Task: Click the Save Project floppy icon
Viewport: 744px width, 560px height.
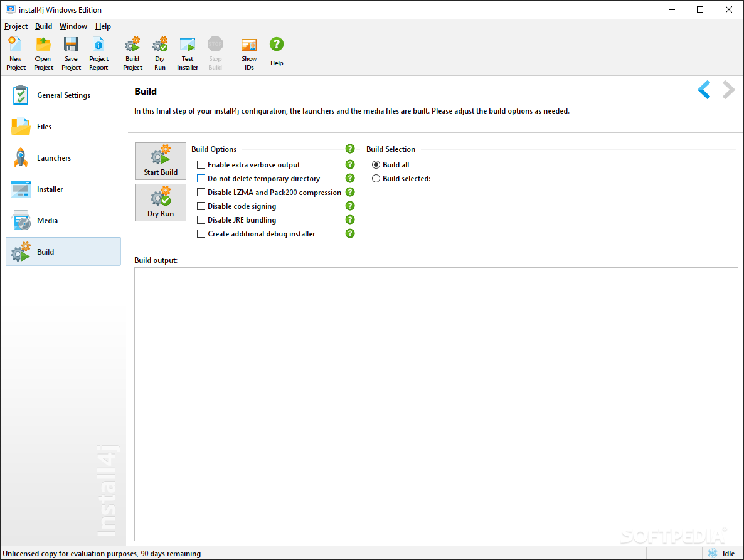Action: coord(71,53)
